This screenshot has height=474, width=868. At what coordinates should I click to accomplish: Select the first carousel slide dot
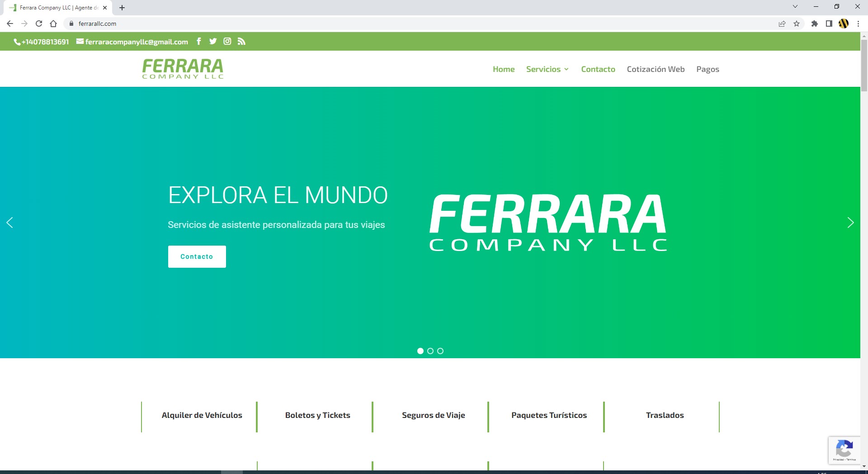click(420, 351)
